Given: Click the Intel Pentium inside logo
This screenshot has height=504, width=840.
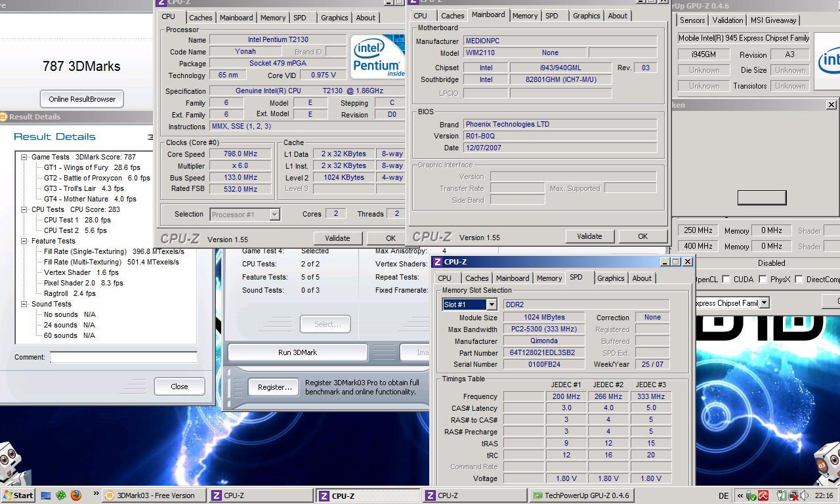Looking at the screenshot, I should (x=377, y=57).
